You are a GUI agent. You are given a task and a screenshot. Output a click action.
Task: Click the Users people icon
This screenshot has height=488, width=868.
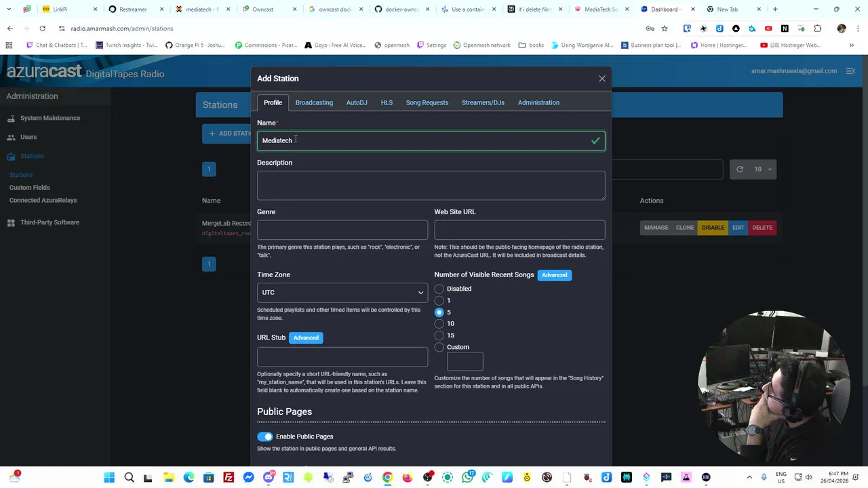11,138
